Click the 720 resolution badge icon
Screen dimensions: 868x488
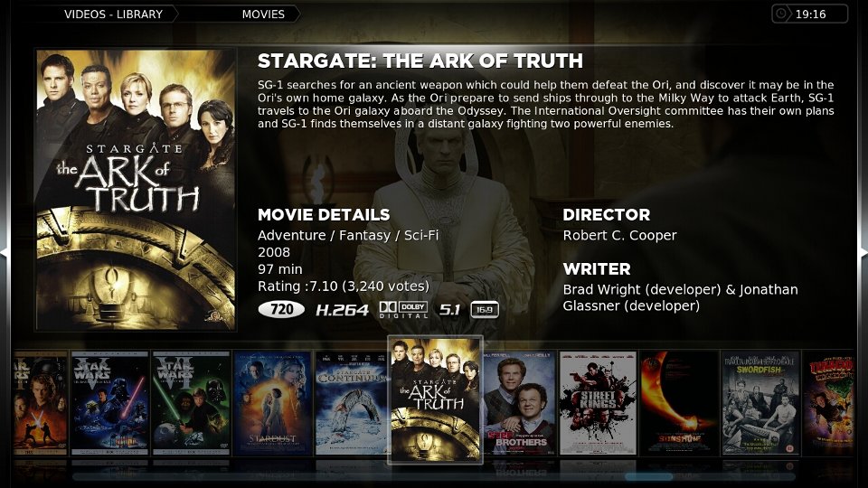click(281, 309)
